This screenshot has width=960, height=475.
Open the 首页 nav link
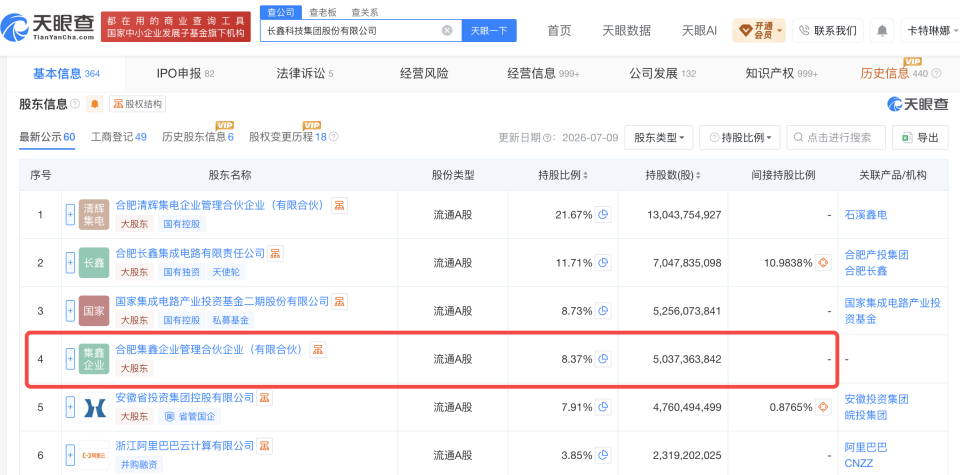point(560,30)
